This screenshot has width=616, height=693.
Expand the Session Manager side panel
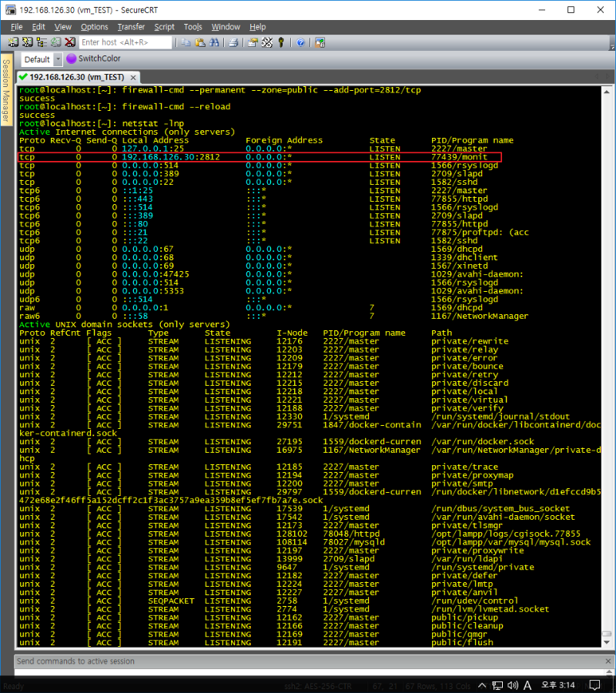[x=5, y=91]
